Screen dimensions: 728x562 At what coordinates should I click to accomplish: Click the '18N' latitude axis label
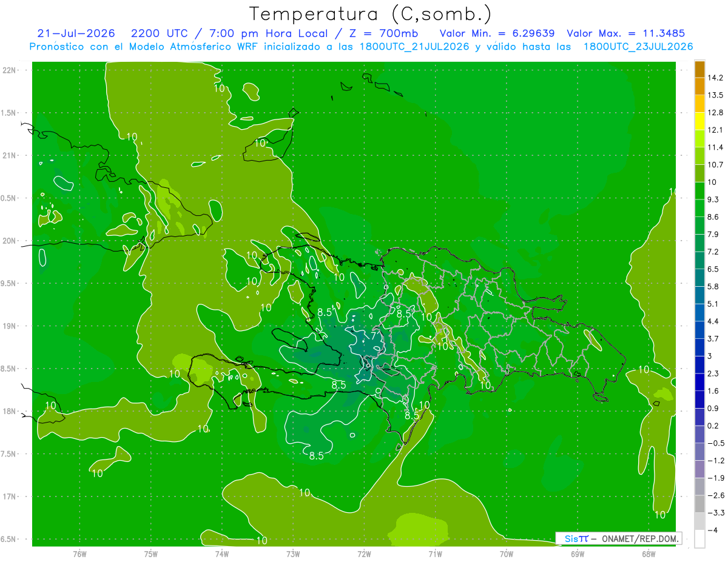9,411
